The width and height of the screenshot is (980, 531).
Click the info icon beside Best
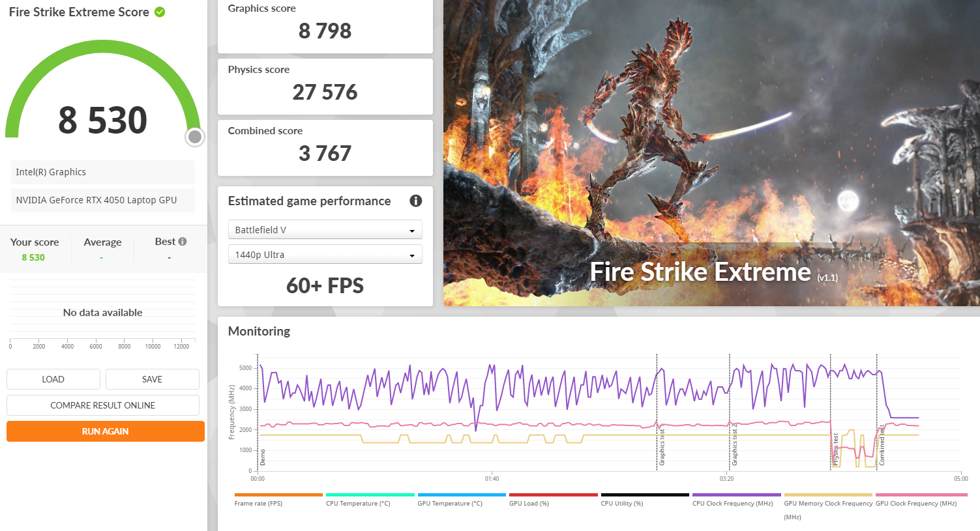click(x=183, y=240)
